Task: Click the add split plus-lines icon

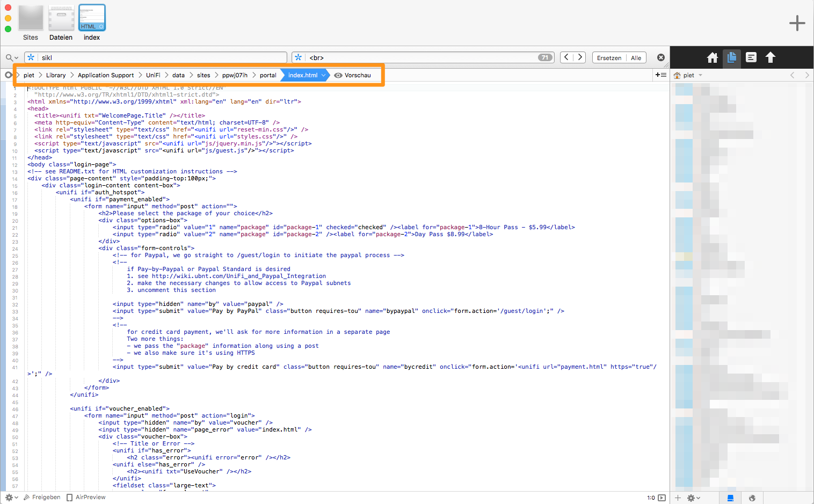Action: point(661,75)
